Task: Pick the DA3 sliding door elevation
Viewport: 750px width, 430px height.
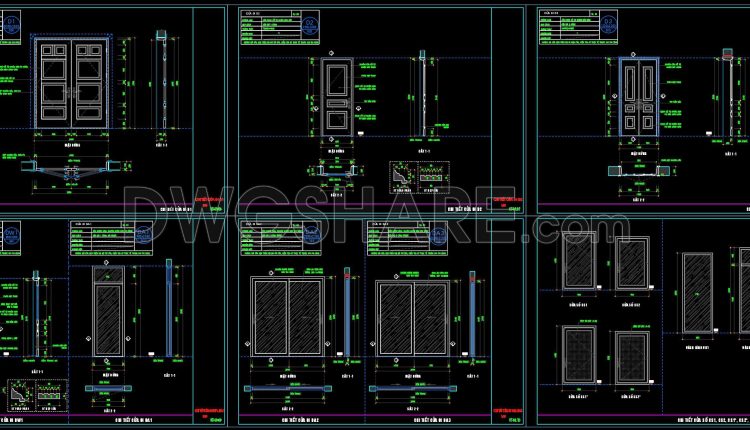Action: pyautogui.click(x=413, y=319)
